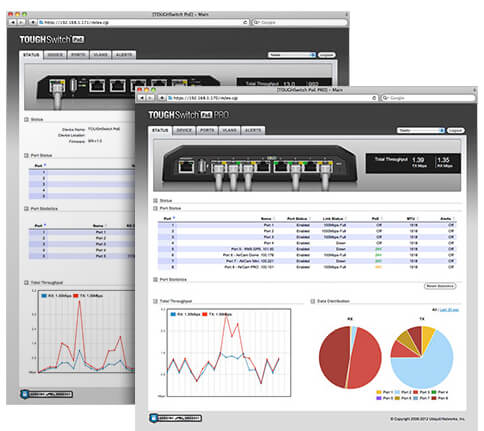This screenshot has width=484, height=431.
Task: Collapse the Status section in PRO window
Action: tap(155, 201)
